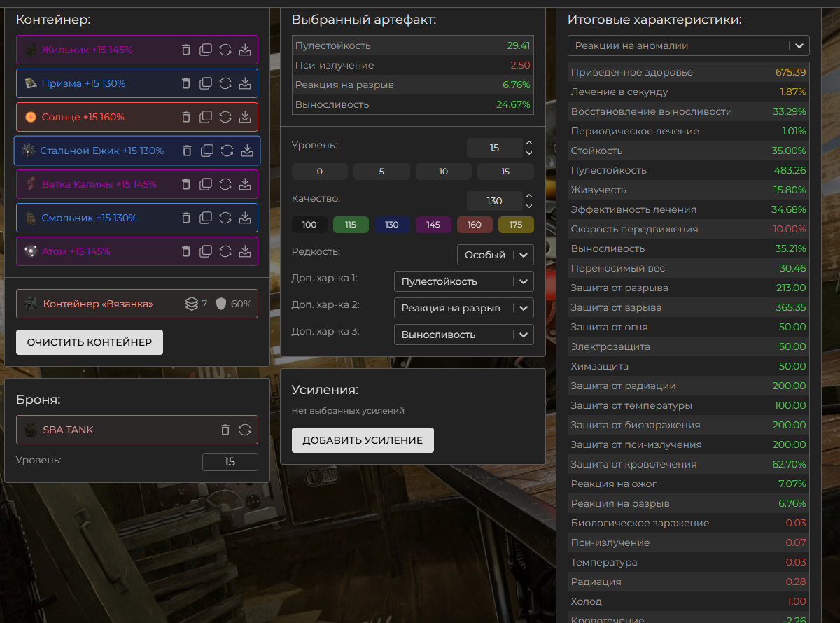840x623 pixels.
Task: Click the ОЧИСТИТЬ КОНТЕЙНЕР button
Action: (x=90, y=342)
